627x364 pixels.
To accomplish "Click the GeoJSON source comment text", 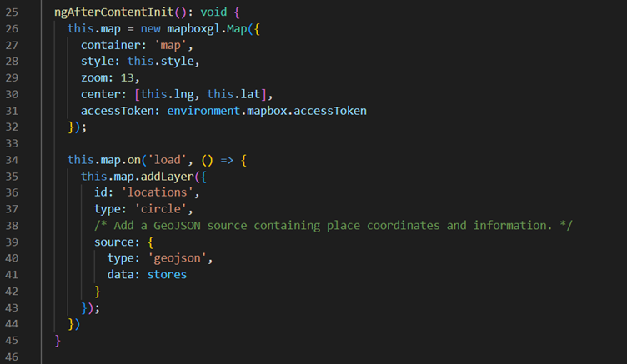I will (x=334, y=226).
